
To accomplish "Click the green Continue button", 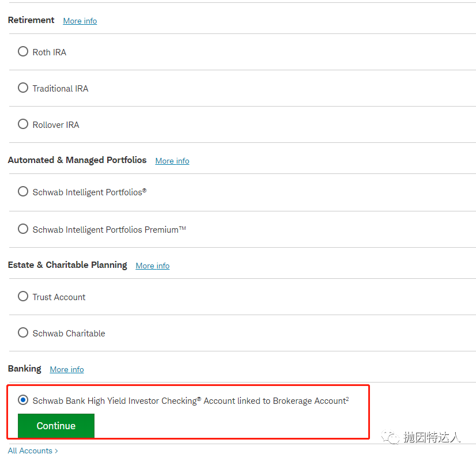I will coord(56,426).
